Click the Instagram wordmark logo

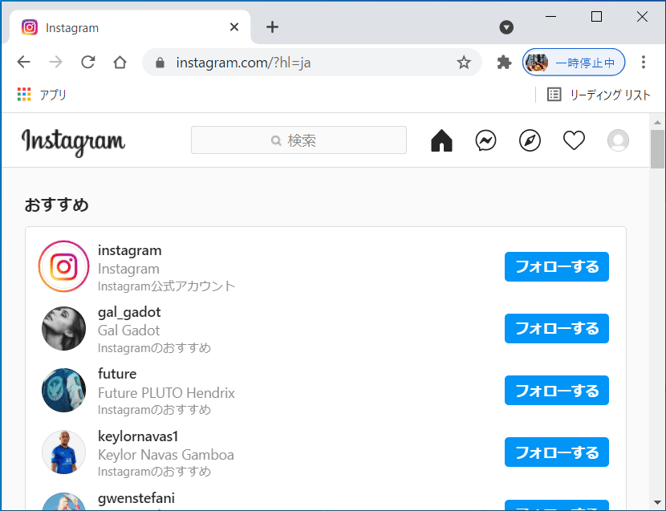point(73,141)
